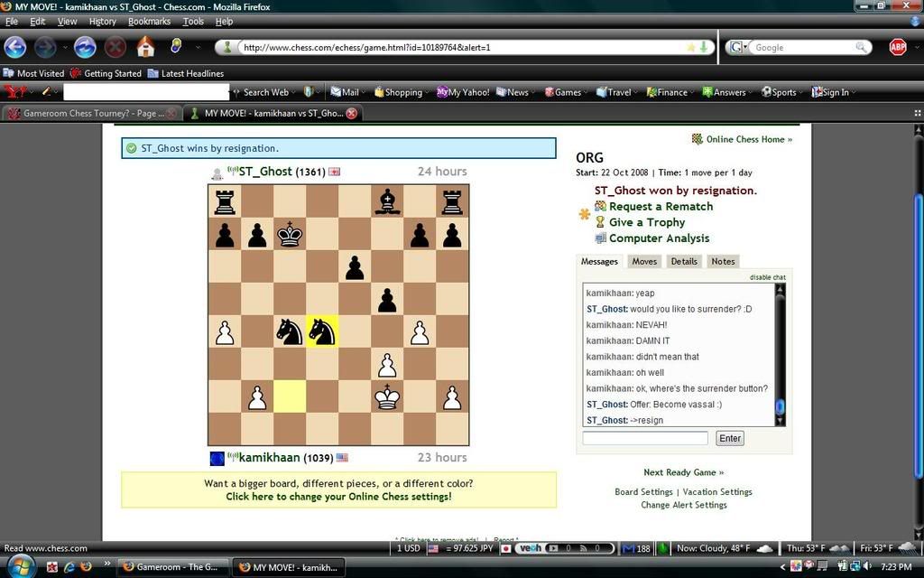
Task: Close the MY MOVE! browser tab
Action: [x=352, y=113]
